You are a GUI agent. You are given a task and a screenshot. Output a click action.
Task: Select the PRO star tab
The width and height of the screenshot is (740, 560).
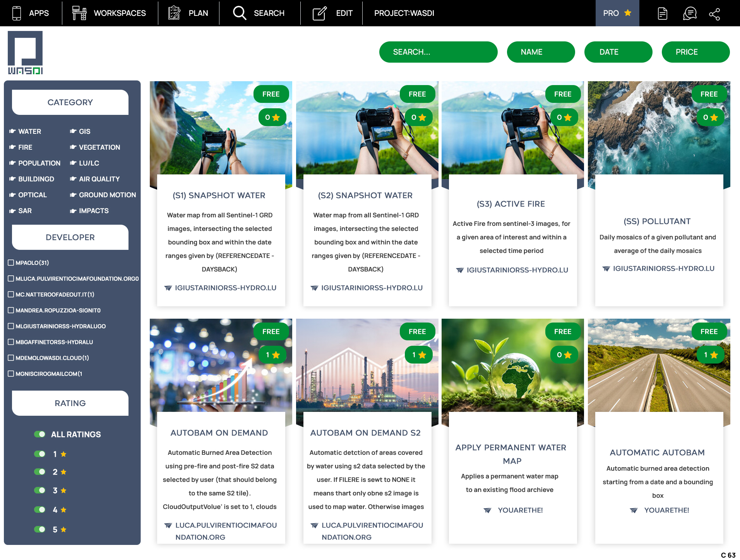617,13
